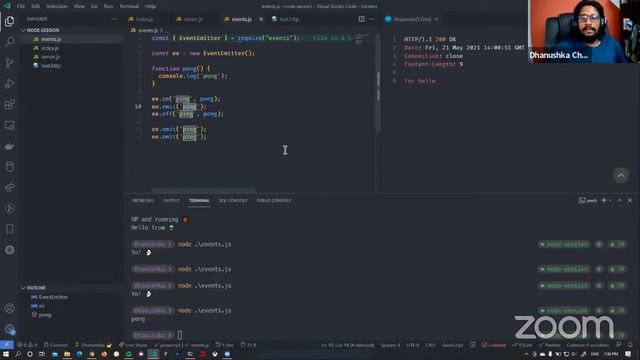Open the File menu
This screenshot has width=640, height=360.
click(21, 6)
